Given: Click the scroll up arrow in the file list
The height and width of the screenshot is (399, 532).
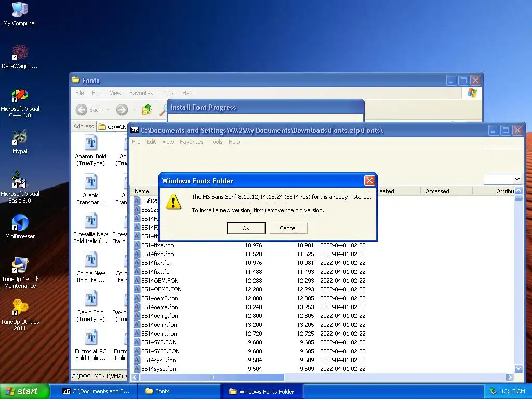Looking at the screenshot, I should click(x=518, y=191).
